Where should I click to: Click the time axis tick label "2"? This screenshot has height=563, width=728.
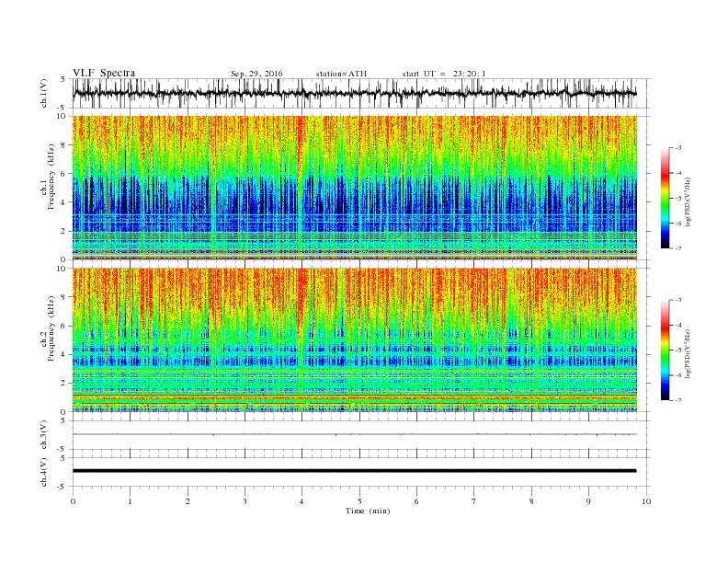click(188, 501)
